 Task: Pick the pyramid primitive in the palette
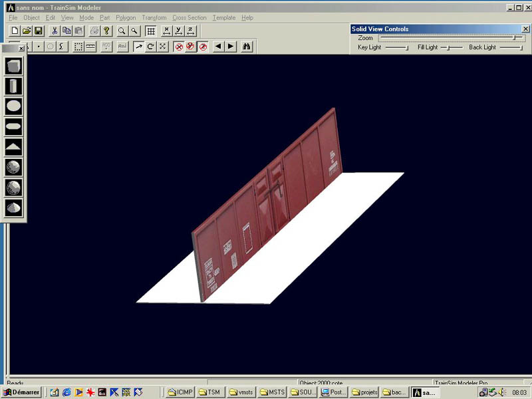coord(13,147)
